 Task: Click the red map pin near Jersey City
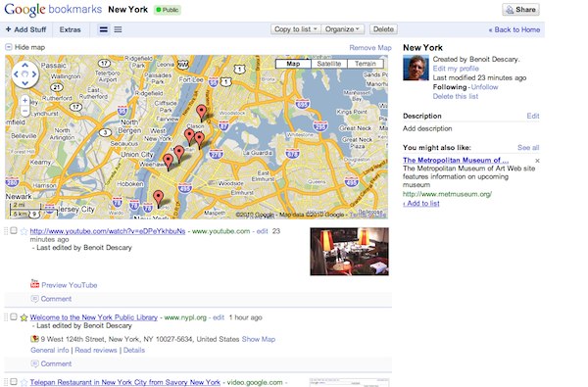[159, 198]
